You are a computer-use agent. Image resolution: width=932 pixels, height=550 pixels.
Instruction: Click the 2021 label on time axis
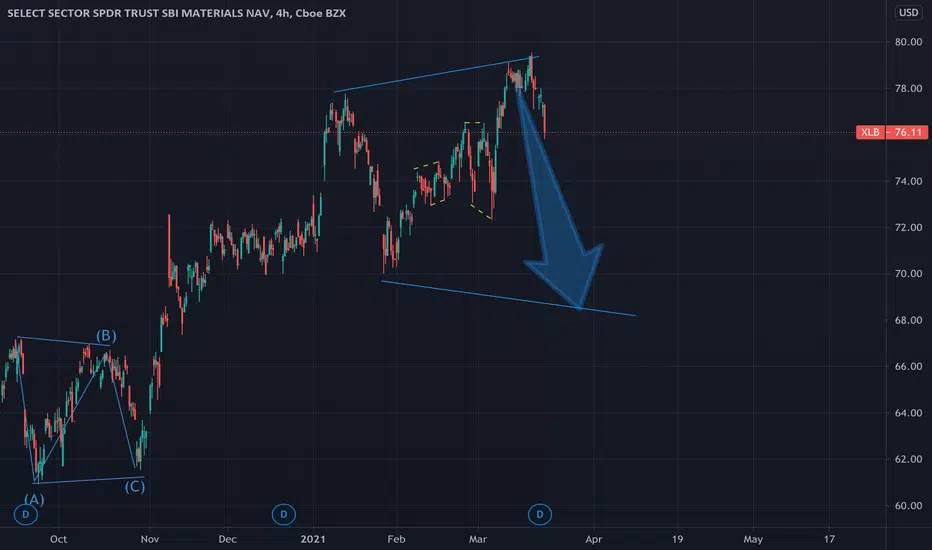point(313,539)
